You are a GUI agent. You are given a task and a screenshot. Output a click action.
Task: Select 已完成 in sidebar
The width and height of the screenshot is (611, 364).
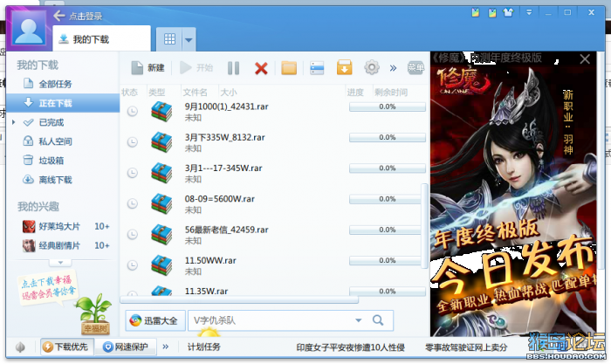tap(51, 122)
